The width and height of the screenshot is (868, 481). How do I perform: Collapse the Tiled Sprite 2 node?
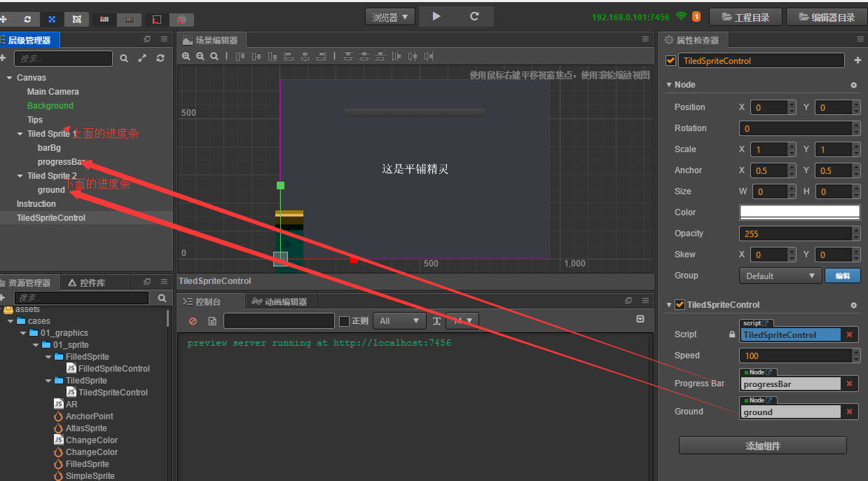20,176
